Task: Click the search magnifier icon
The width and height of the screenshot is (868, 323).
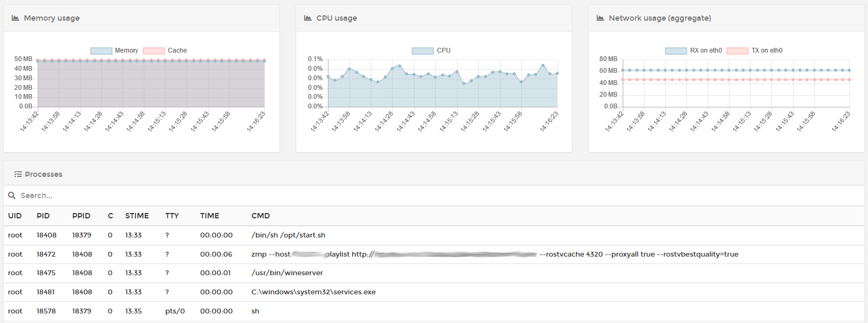Action: point(12,195)
